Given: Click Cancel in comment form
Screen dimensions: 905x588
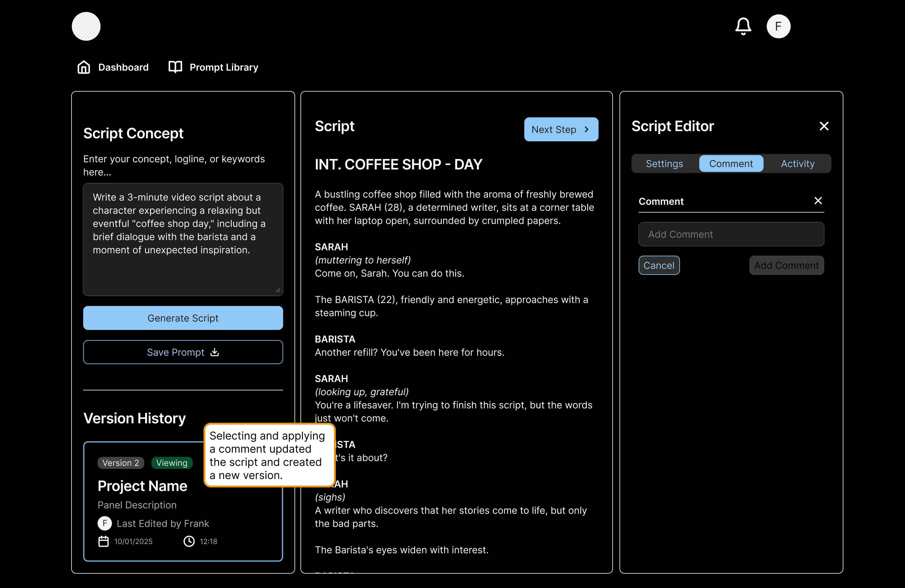Looking at the screenshot, I should coord(659,266).
